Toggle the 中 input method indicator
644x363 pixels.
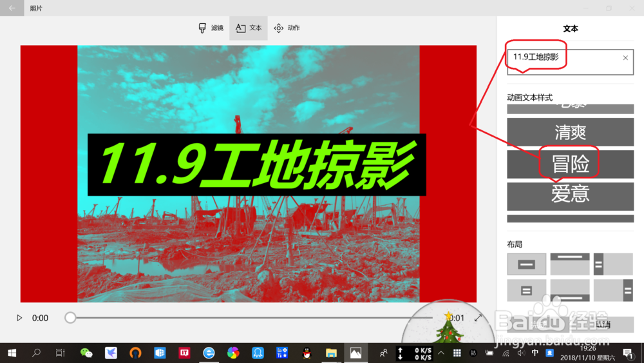click(535, 353)
